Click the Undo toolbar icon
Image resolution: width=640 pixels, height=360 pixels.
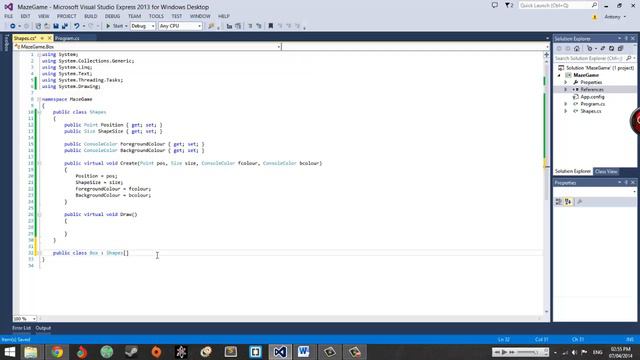[76, 26]
